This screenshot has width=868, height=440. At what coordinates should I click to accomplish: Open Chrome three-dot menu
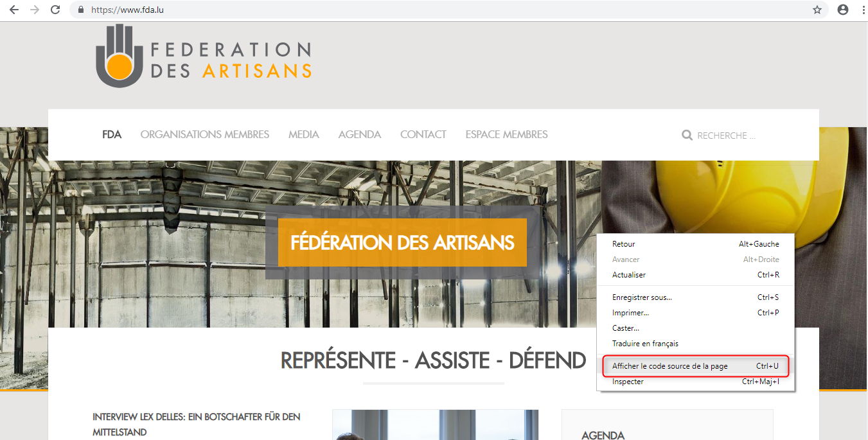point(861,10)
